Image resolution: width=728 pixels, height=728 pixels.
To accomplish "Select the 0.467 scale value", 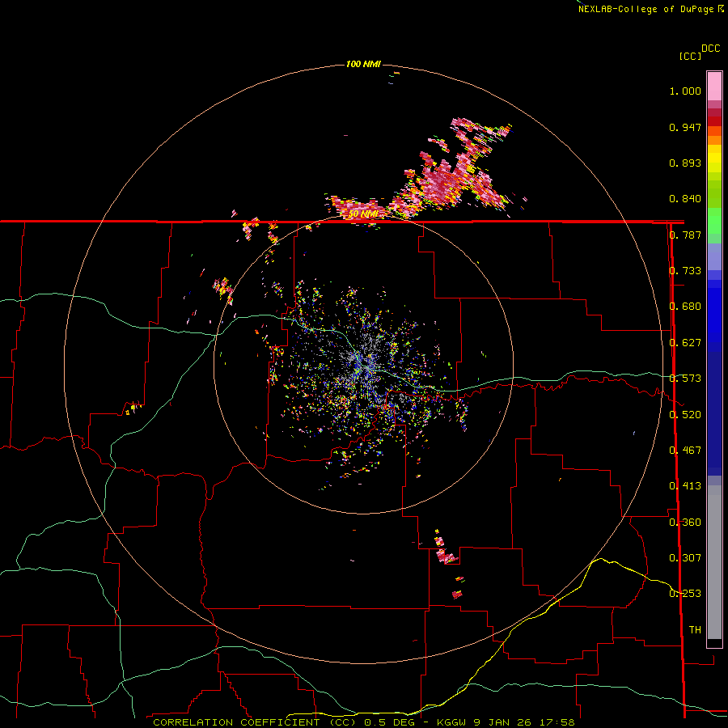I will [685, 451].
